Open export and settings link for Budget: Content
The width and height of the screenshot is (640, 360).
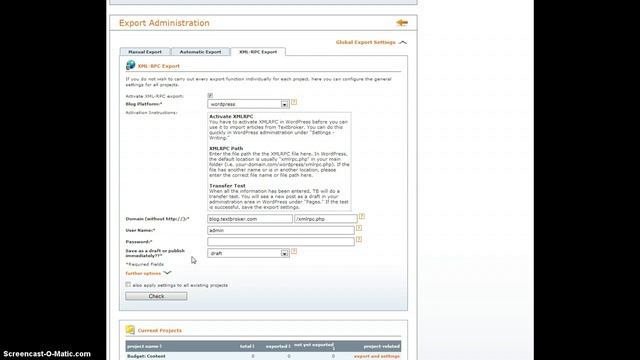pyautogui.click(x=377, y=356)
